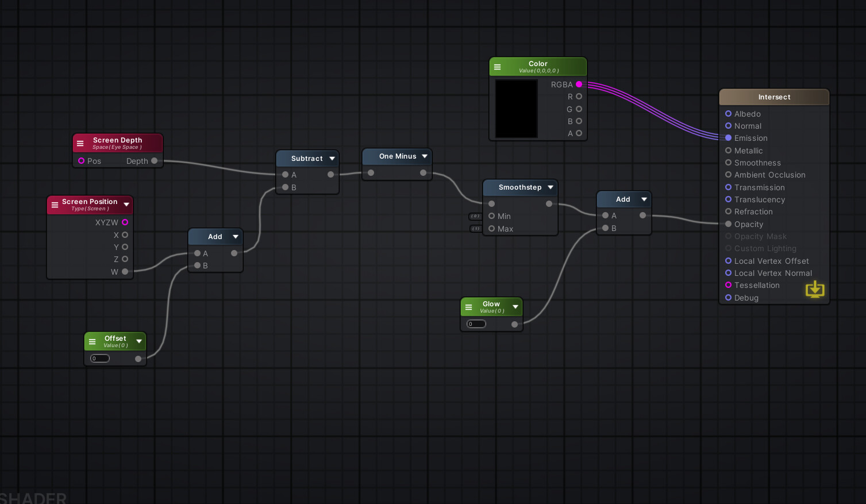Click the Metallic input port on Intersect

pos(728,151)
